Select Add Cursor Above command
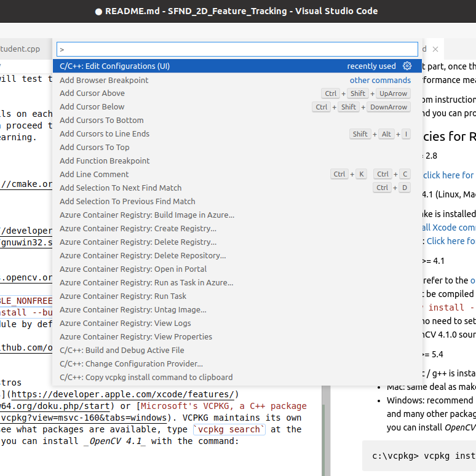 (237, 93)
